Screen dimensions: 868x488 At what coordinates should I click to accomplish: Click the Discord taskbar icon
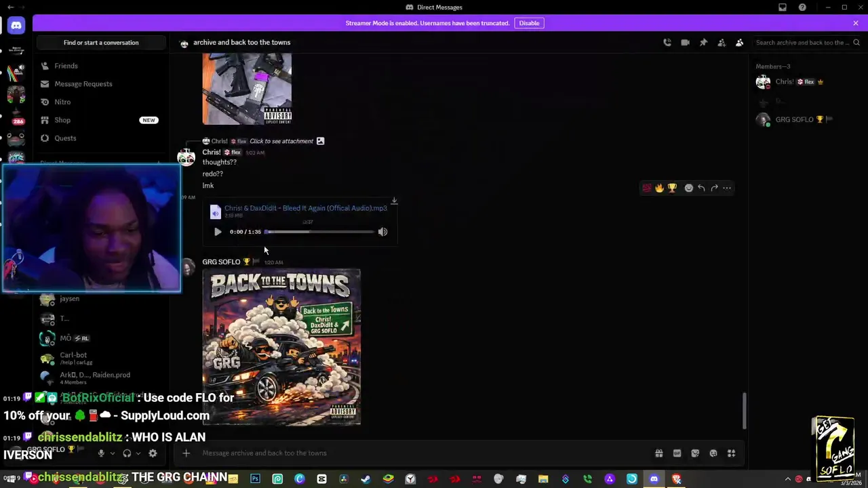(x=654, y=479)
